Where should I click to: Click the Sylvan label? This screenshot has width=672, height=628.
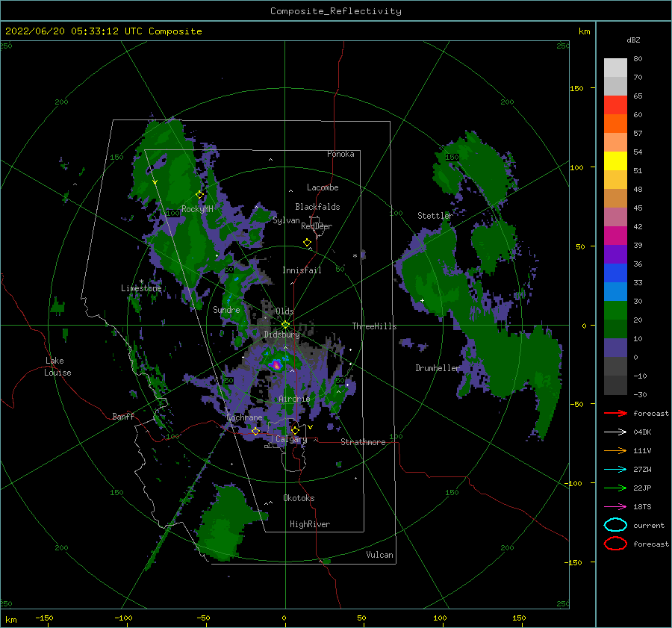pyautogui.click(x=286, y=220)
